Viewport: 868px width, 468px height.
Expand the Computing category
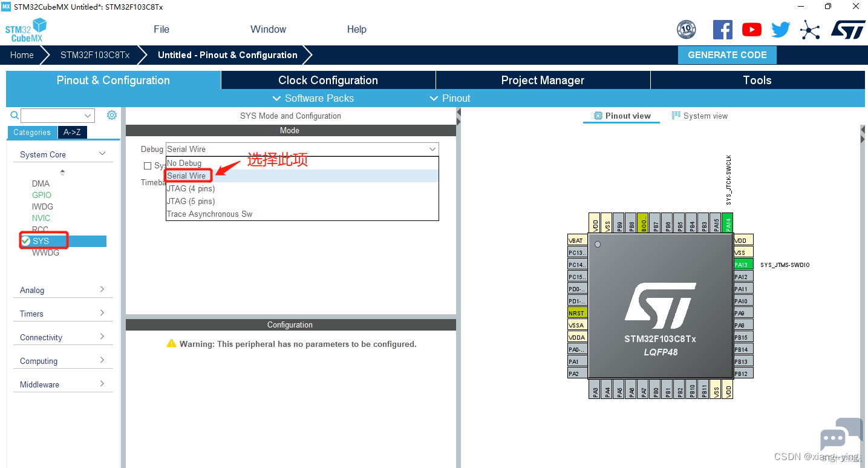(x=63, y=361)
